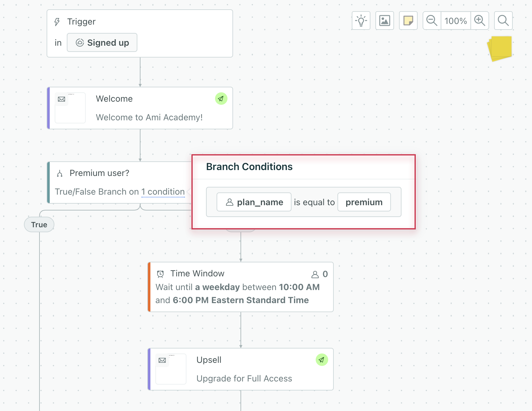Image resolution: width=532 pixels, height=411 pixels.
Task: Click the Branch Conditions heading
Action: (x=249, y=167)
